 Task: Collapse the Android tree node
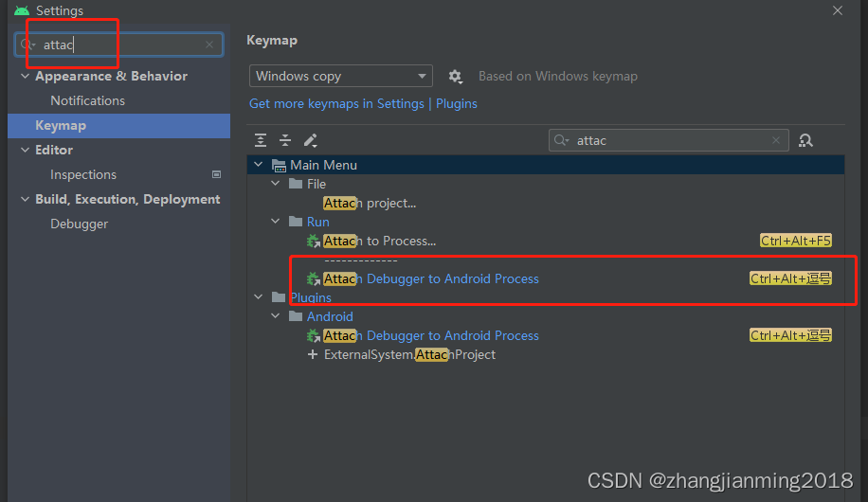275,316
